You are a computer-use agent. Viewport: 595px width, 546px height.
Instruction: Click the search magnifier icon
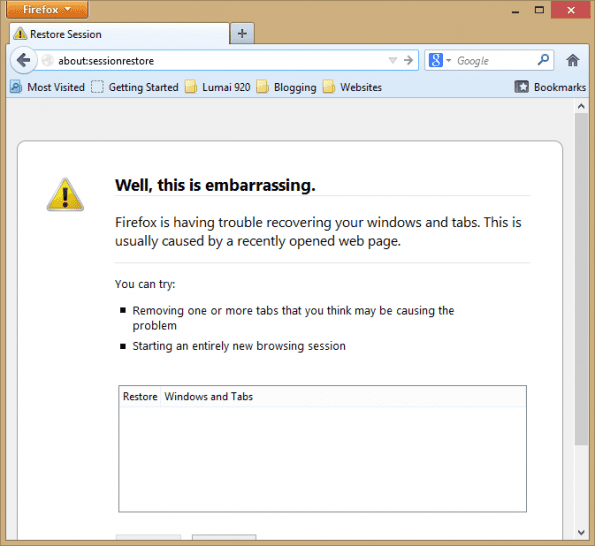543,60
